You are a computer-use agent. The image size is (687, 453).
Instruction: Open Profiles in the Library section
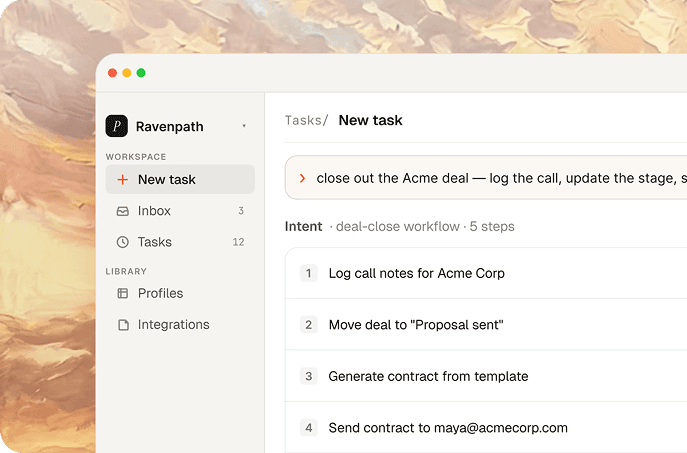click(x=180, y=293)
